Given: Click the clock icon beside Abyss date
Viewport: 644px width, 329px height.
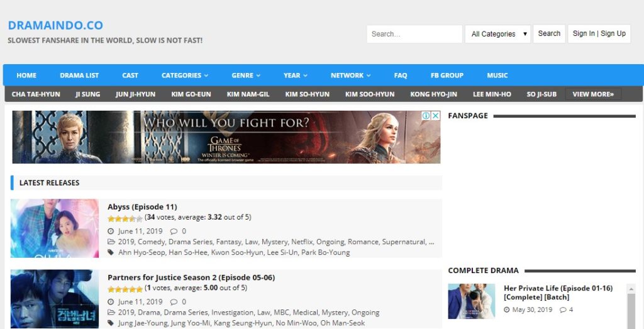Looking at the screenshot, I should click(x=111, y=231).
